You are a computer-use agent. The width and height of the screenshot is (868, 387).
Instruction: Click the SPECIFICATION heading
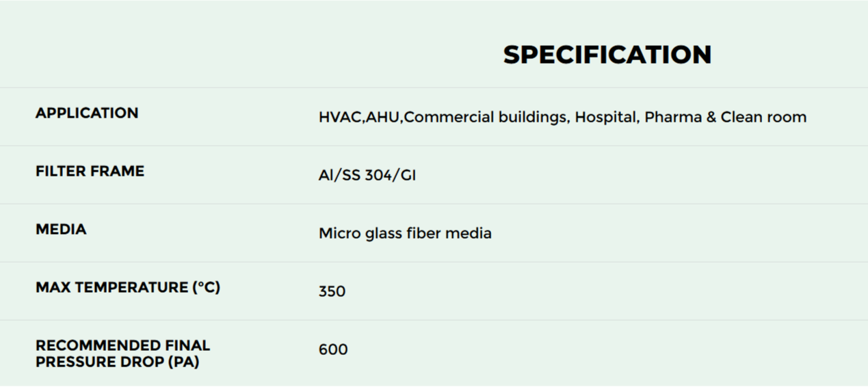607,55
